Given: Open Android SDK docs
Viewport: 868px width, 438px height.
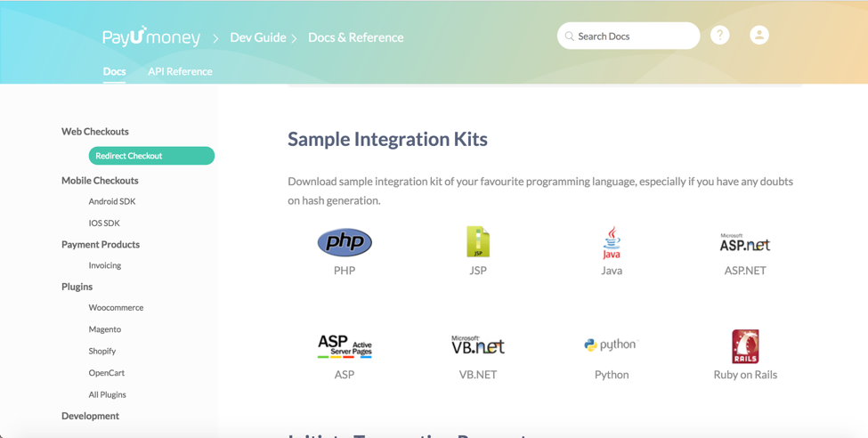Looking at the screenshot, I should click(112, 201).
